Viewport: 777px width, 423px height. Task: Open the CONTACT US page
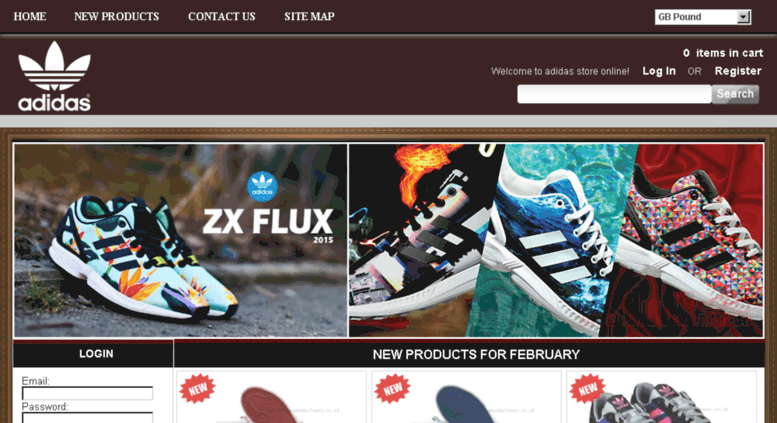click(222, 16)
